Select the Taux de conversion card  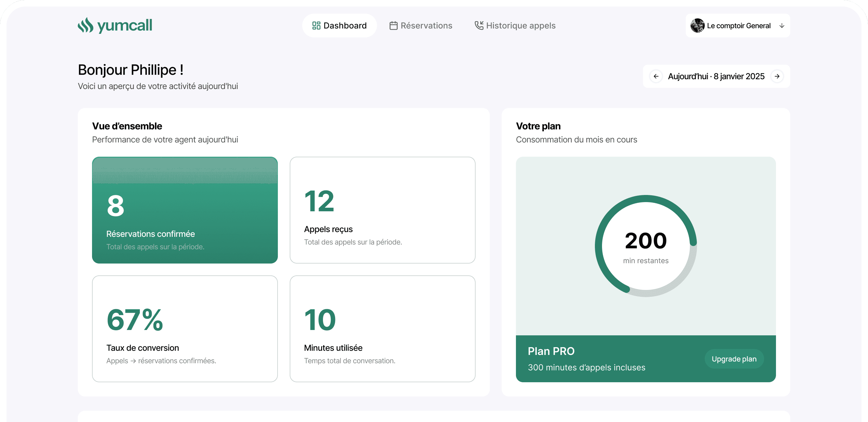click(x=185, y=329)
